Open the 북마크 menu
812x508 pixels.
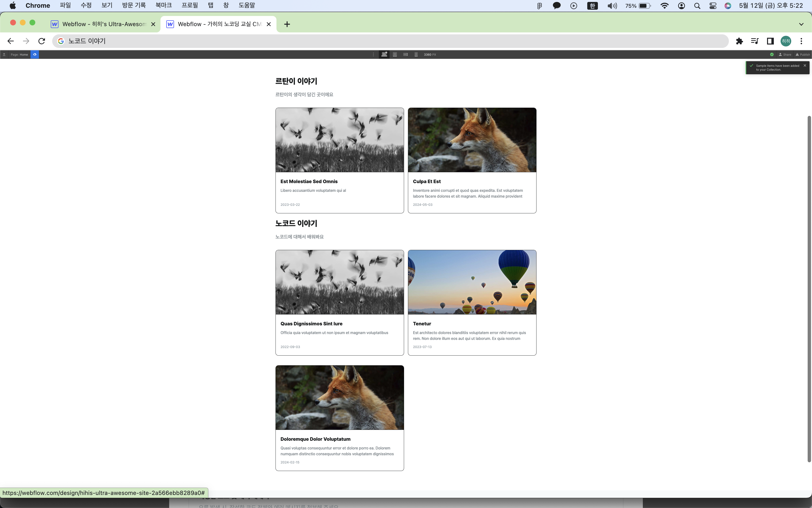[x=164, y=5]
